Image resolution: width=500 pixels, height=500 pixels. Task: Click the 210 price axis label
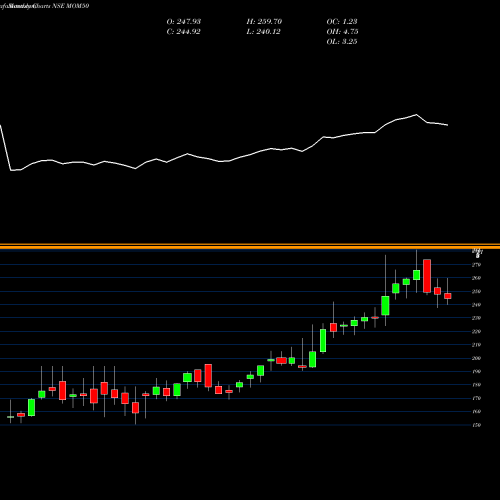(476, 345)
